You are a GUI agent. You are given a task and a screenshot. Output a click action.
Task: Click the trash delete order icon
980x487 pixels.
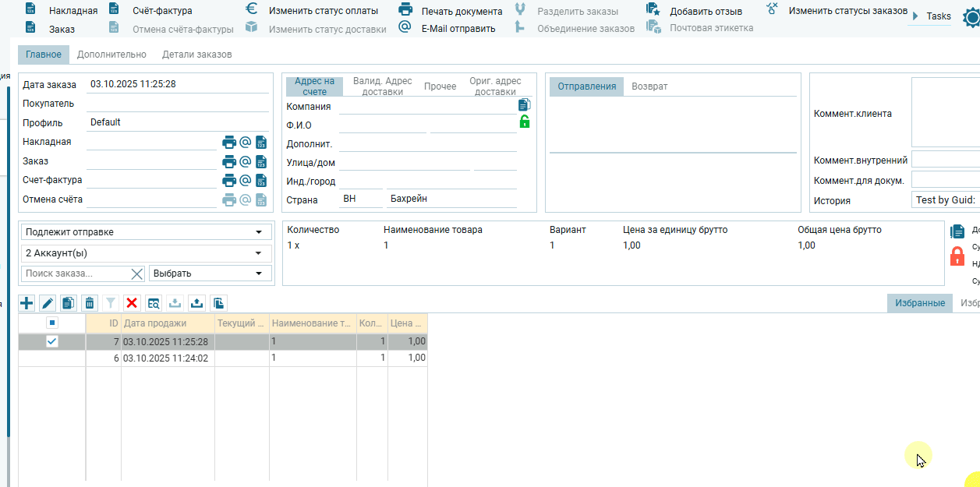coord(90,303)
